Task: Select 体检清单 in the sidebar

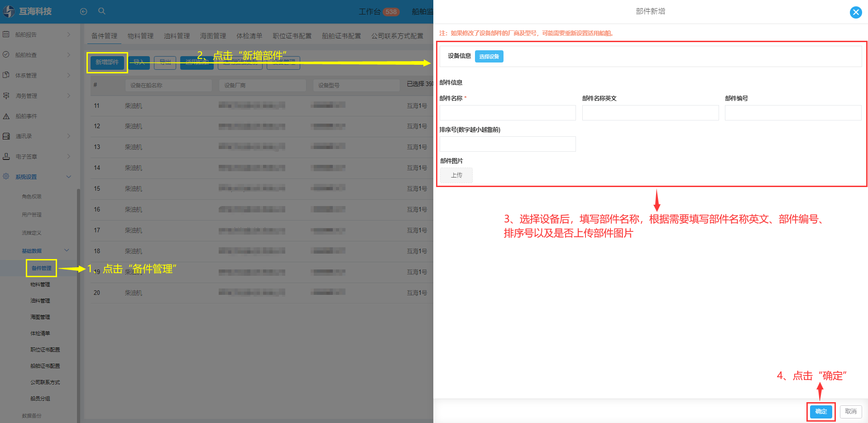Action: pyautogui.click(x=40, y=333)
